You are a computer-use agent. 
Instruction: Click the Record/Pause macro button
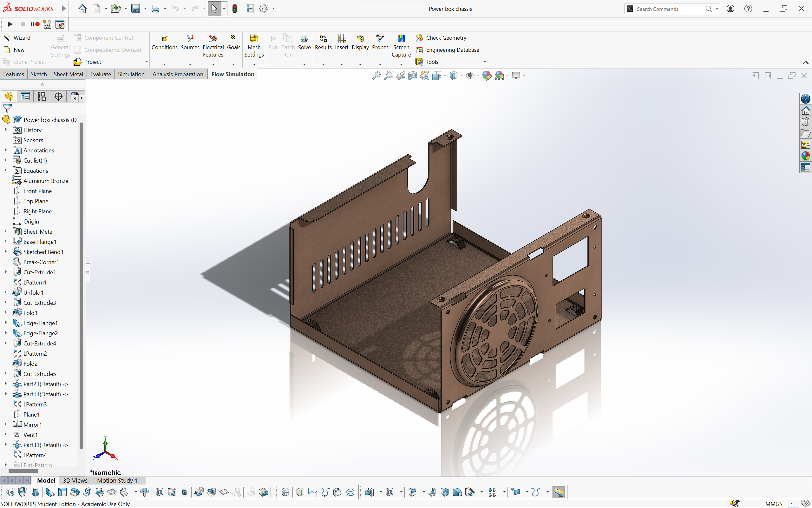(35, 24)
